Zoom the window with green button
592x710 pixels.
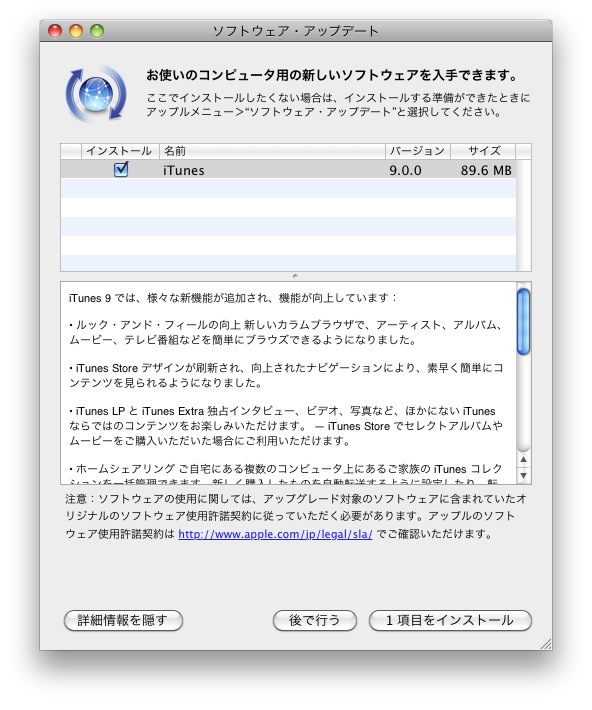pyautogui.click(x=97, y=31)
